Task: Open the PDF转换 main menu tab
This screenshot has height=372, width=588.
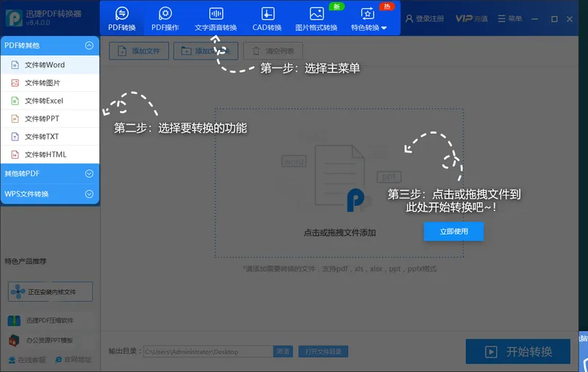Action: [x=122, y=19]
